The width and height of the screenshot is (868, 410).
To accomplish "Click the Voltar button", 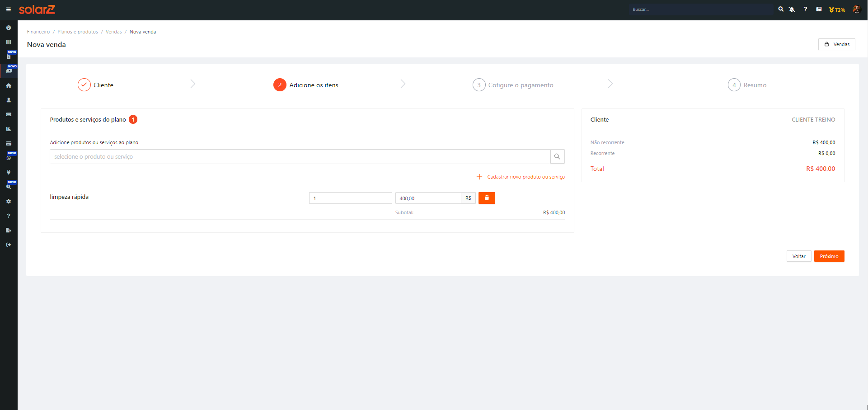I will pyautogui.click(x=798, y=256).
